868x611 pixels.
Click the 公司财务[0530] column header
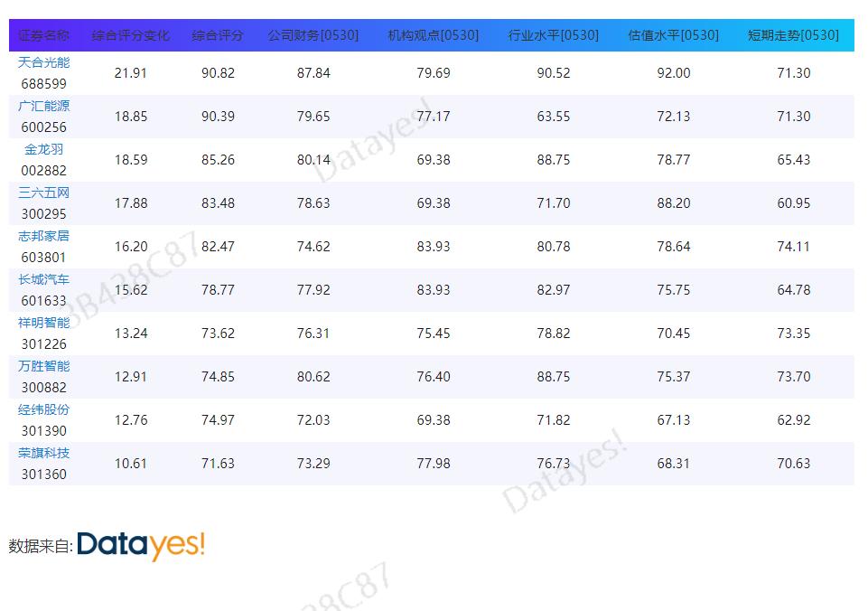pos(313,35)
